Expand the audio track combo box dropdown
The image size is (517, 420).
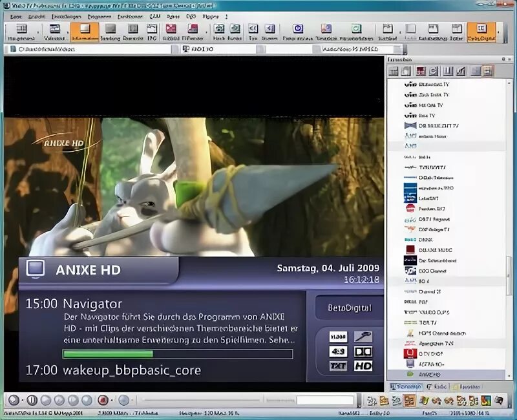click(399, 49)
